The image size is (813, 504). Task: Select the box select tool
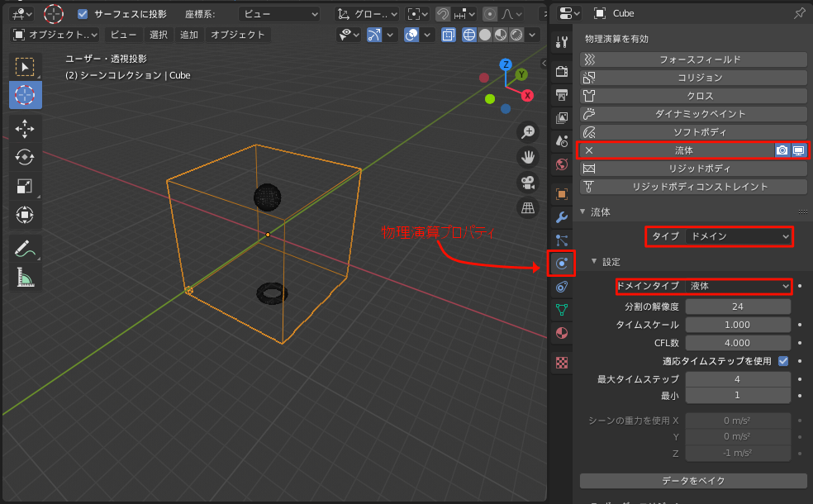pos(25,68)
